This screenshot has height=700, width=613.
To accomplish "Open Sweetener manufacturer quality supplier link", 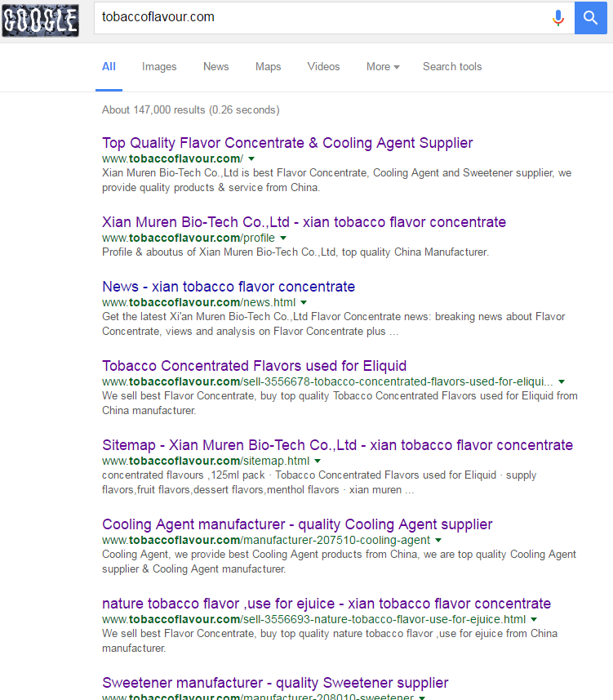I will pos(275,683).
